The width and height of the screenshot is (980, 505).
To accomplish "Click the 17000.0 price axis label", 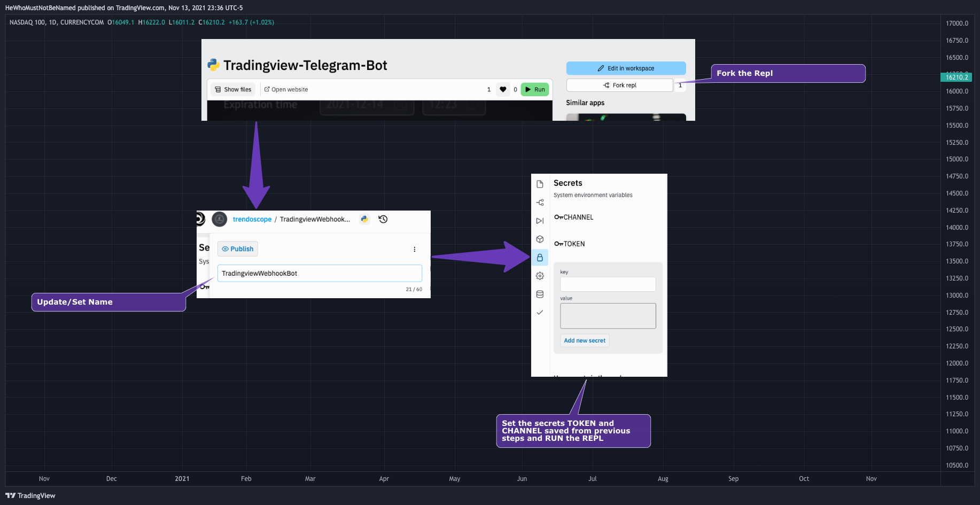I will click(x=957, y=24).
